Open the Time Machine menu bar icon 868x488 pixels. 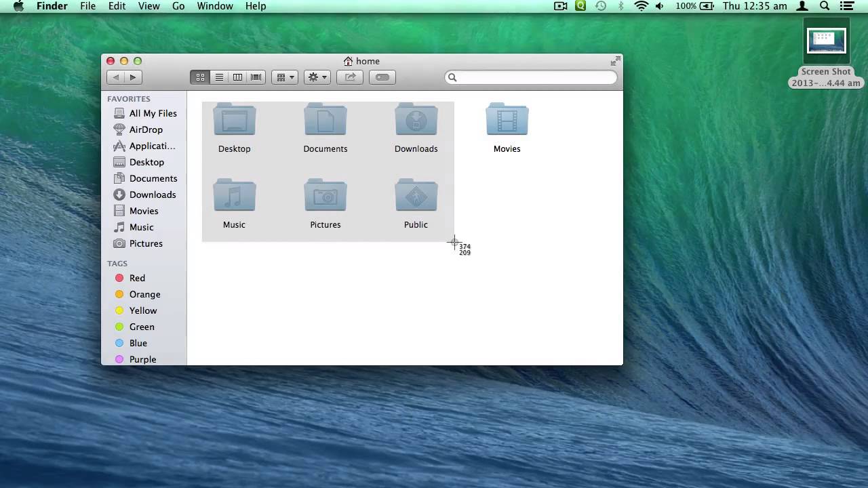[x=601, y=6]
